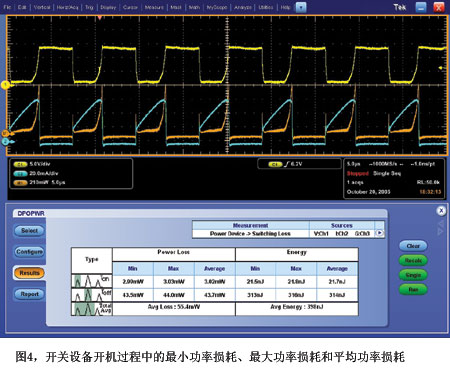
Task: Click the orange trigger position marker at top
Action: pyautogui.click(x=99, y=18)
